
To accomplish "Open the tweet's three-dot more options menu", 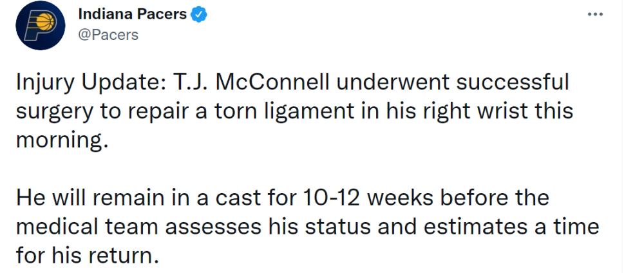I will (595, 14).
